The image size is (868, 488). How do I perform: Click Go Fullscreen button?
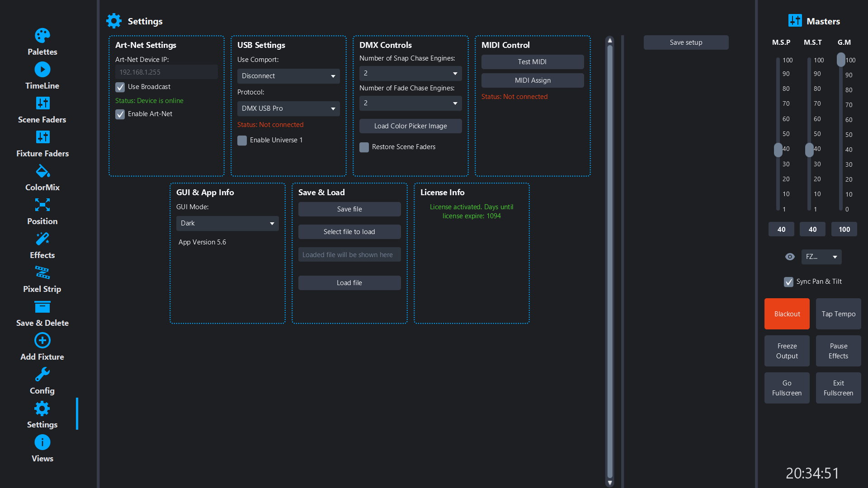[x=787, y=388]
